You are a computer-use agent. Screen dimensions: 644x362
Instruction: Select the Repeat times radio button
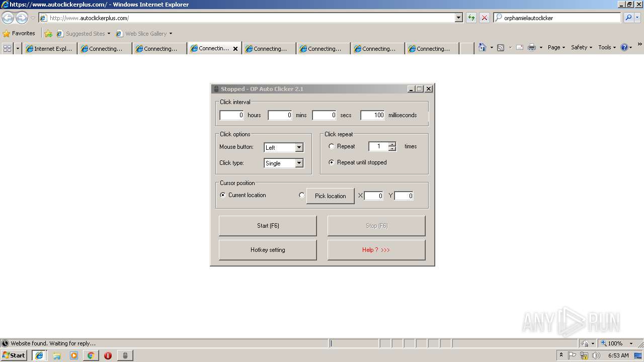coord(331,146)
